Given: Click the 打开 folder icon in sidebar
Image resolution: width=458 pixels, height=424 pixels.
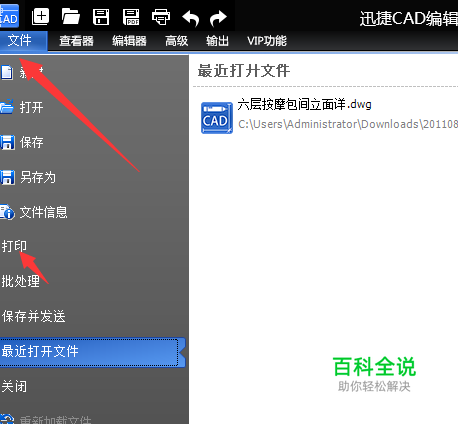Looking at the screenshot, I should (7, 107).
